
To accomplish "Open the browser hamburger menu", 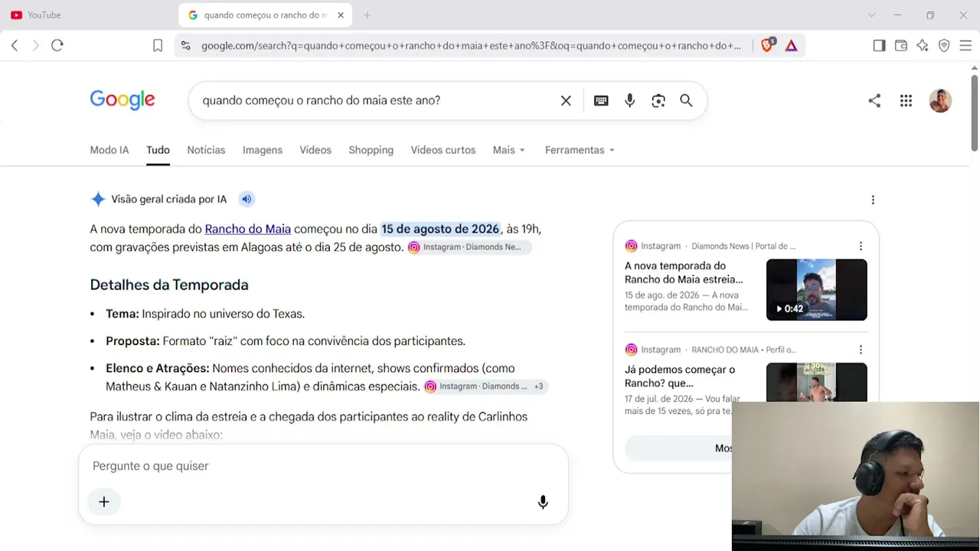I will coord(965,46).
